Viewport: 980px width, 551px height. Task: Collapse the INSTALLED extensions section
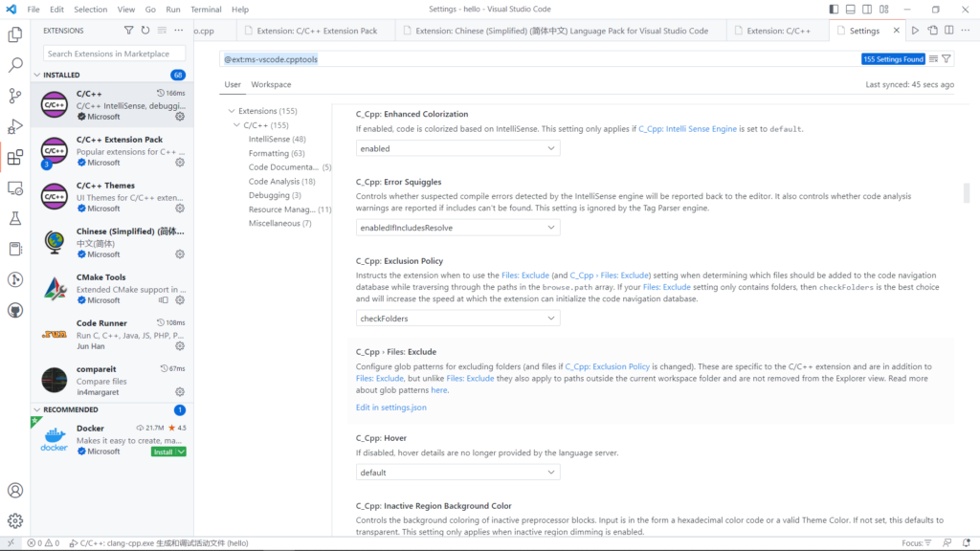tap(37, 75)
